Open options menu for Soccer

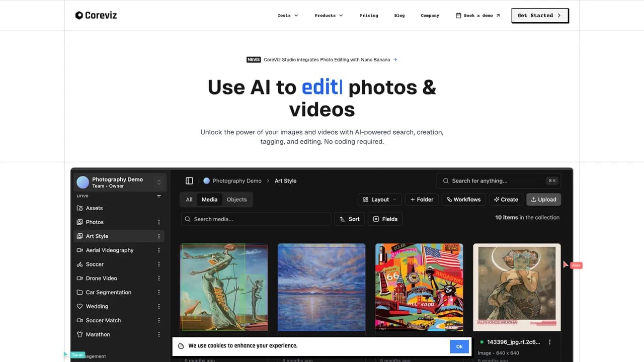(x=159, y=264)
